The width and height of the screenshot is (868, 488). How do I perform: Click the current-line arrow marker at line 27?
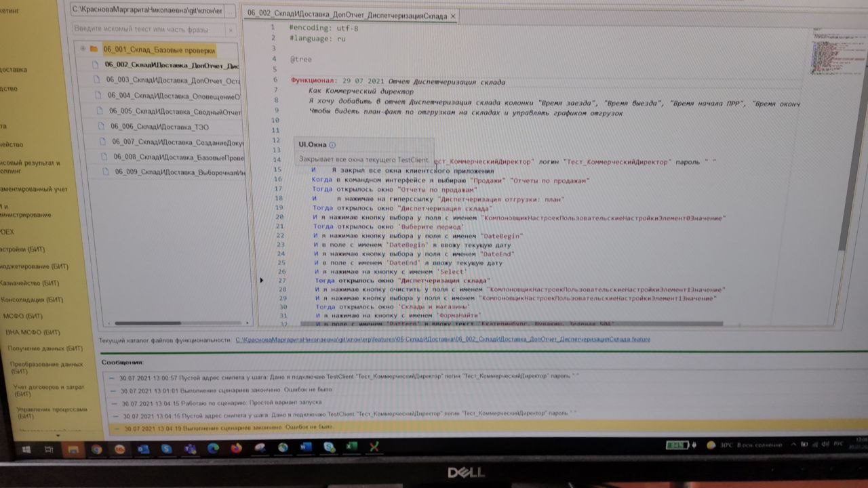coord(262,279)
